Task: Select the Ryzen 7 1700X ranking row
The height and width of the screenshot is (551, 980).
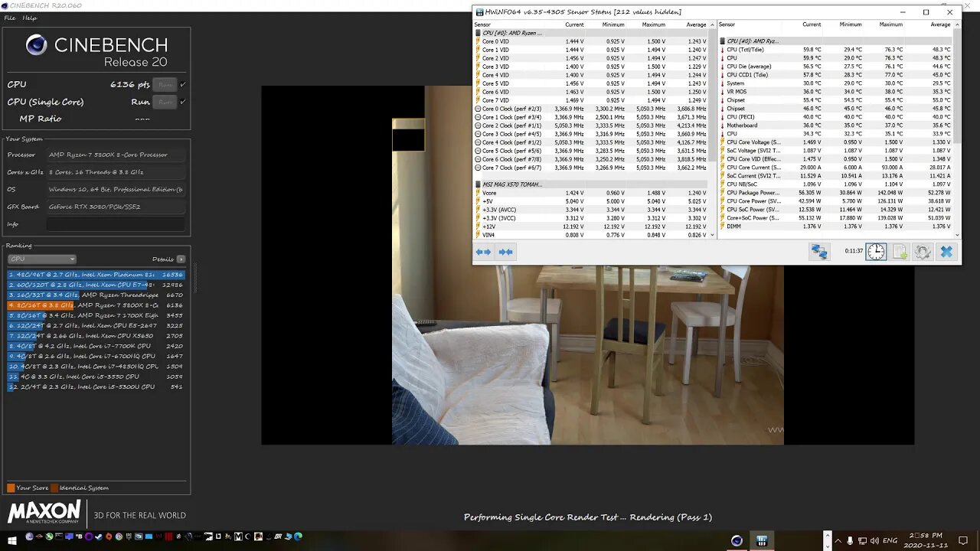Action: click(x=96, y=315)
